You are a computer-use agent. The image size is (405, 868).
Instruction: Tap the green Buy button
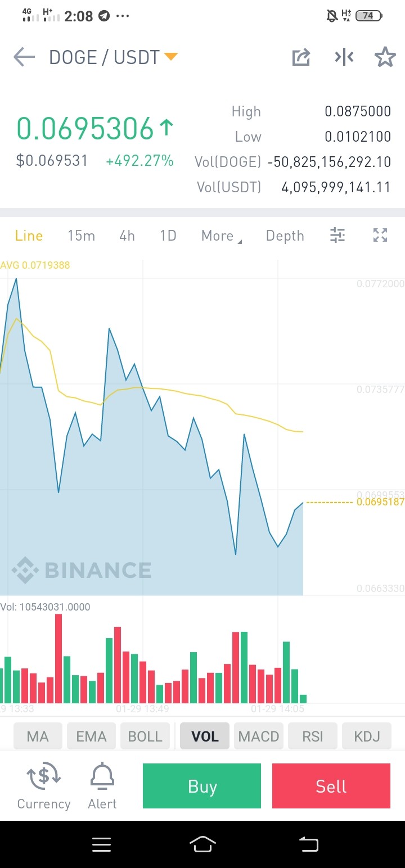[202, 786]
